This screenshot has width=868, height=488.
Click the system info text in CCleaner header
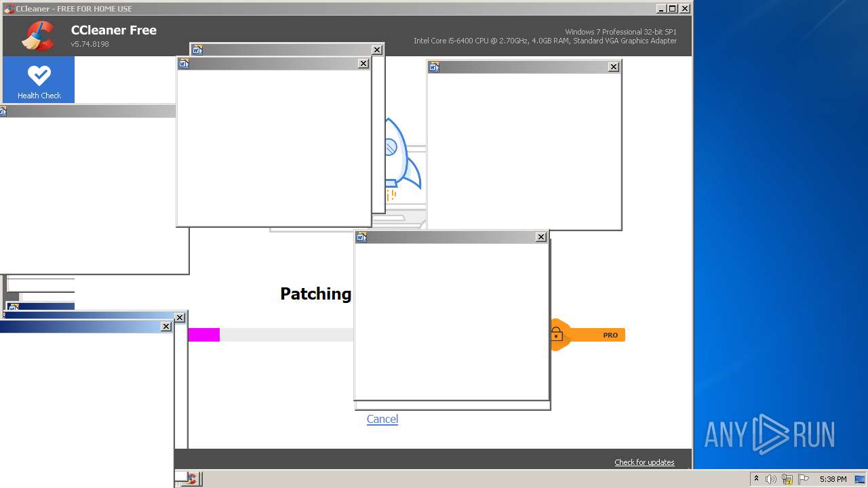pos(545,37)
